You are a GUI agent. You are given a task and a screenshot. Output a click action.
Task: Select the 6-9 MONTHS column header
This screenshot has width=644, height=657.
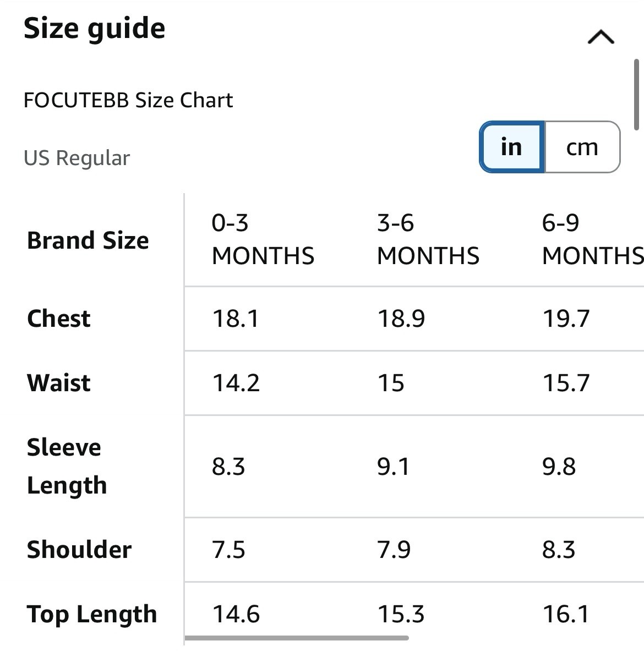(593, 239)
